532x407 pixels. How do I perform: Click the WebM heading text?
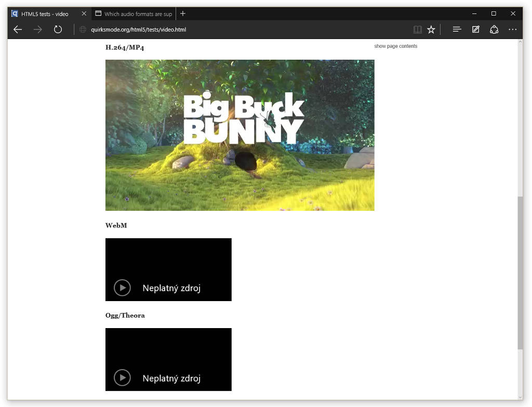point(116,225)
